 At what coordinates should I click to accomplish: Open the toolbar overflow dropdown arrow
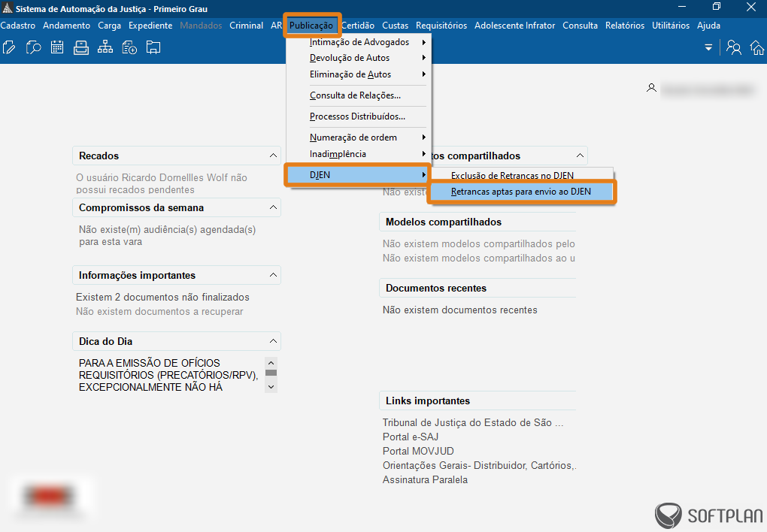click(x=708, y=47)
